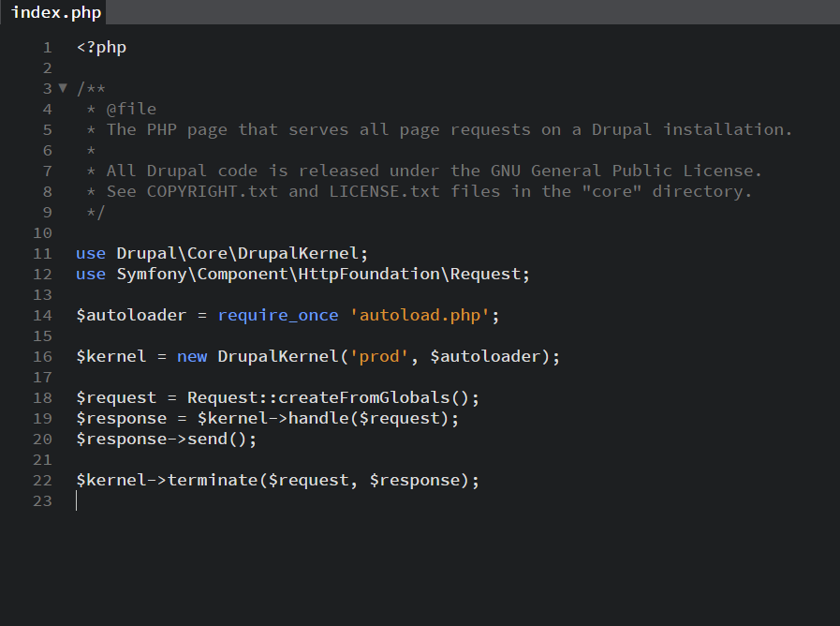
Task: Click the empty tab bar area
Action: pyautogui.click(x=473, y=12)
